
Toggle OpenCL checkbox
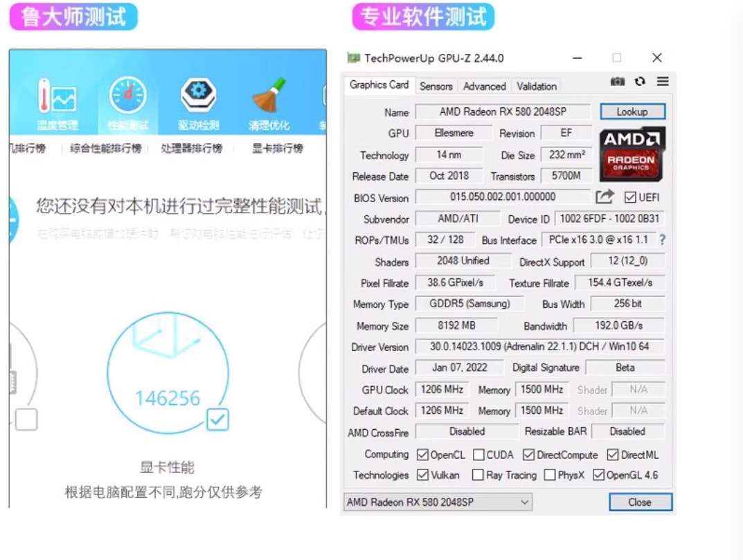coord(422,455)
